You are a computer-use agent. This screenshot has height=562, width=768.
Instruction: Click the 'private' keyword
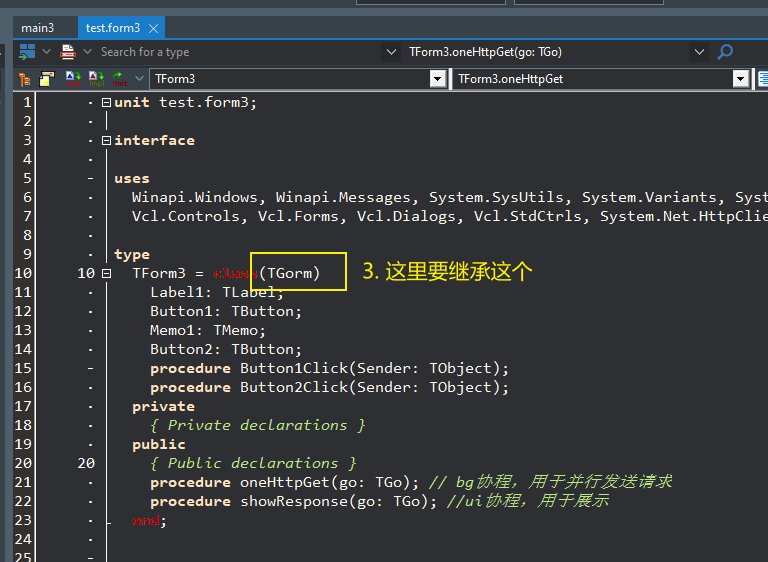(x=164, y=407)
